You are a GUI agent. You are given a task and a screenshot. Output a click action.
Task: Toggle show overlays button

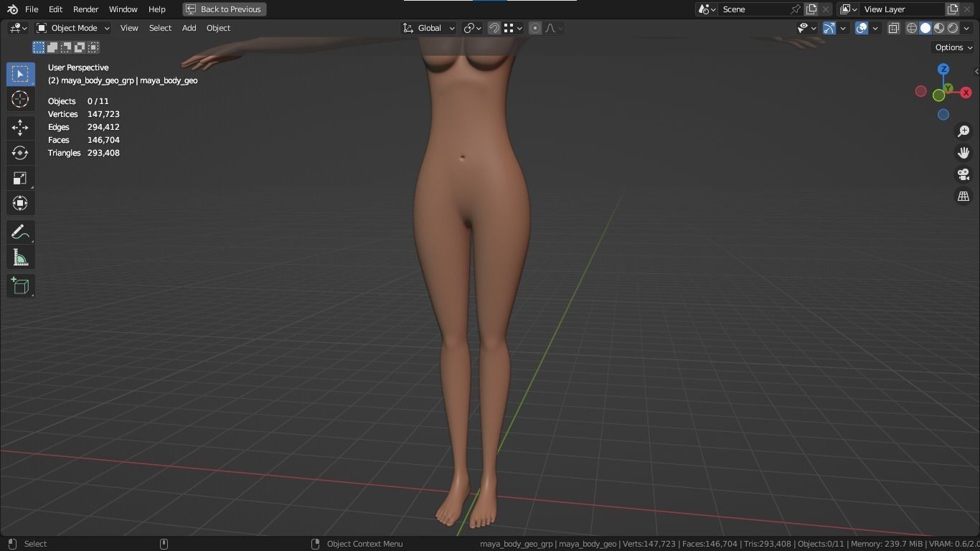[x=862, y=28]
